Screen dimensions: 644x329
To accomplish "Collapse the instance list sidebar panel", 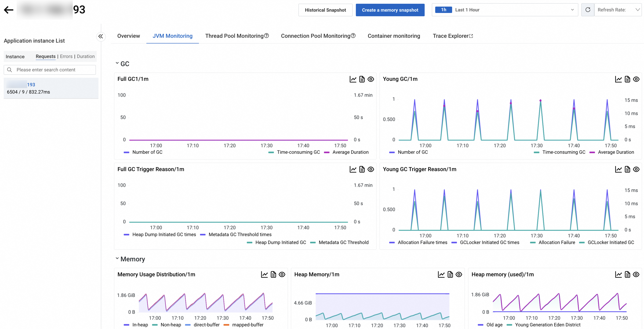I will click(x=100, y=36).
